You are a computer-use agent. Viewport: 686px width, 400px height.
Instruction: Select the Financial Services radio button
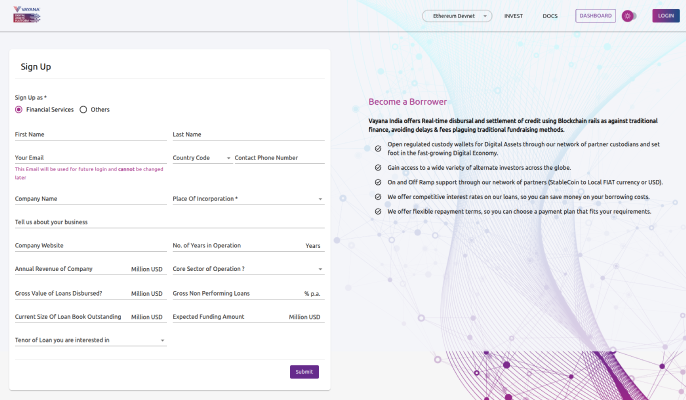click(x=19, y=109)
